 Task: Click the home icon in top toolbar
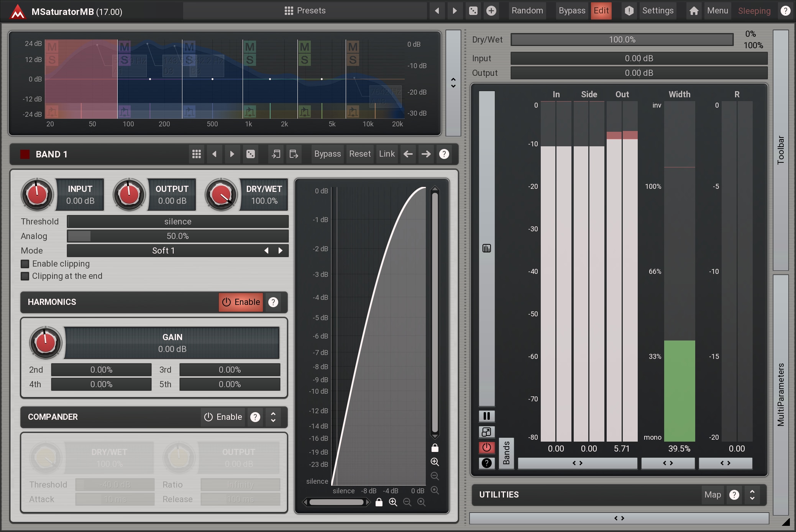click(694, 11)
